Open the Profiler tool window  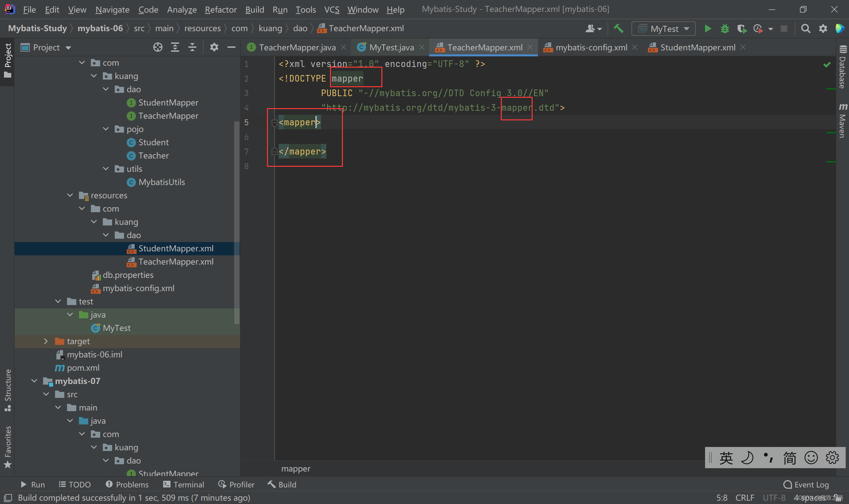pyautogui.click(x=236, y=484)
